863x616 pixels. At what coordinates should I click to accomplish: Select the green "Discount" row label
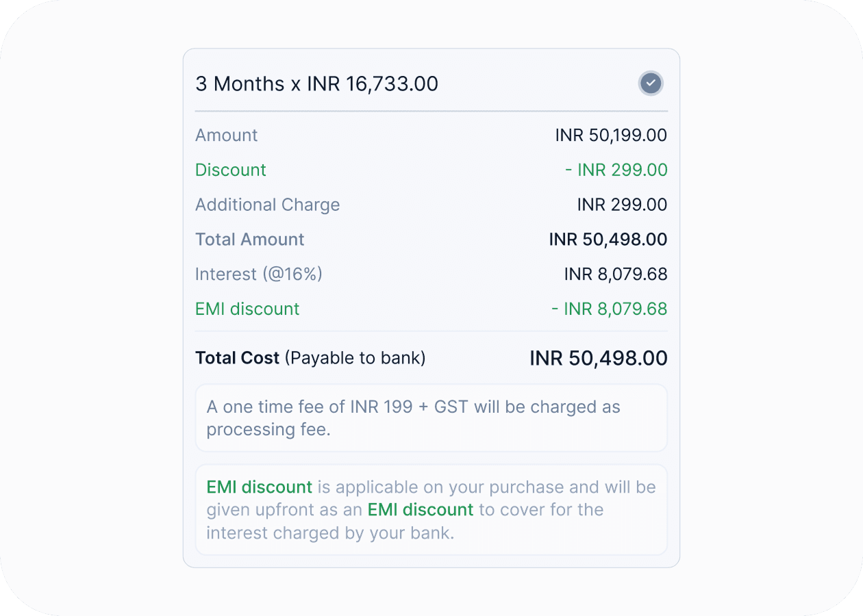(230, 170)
